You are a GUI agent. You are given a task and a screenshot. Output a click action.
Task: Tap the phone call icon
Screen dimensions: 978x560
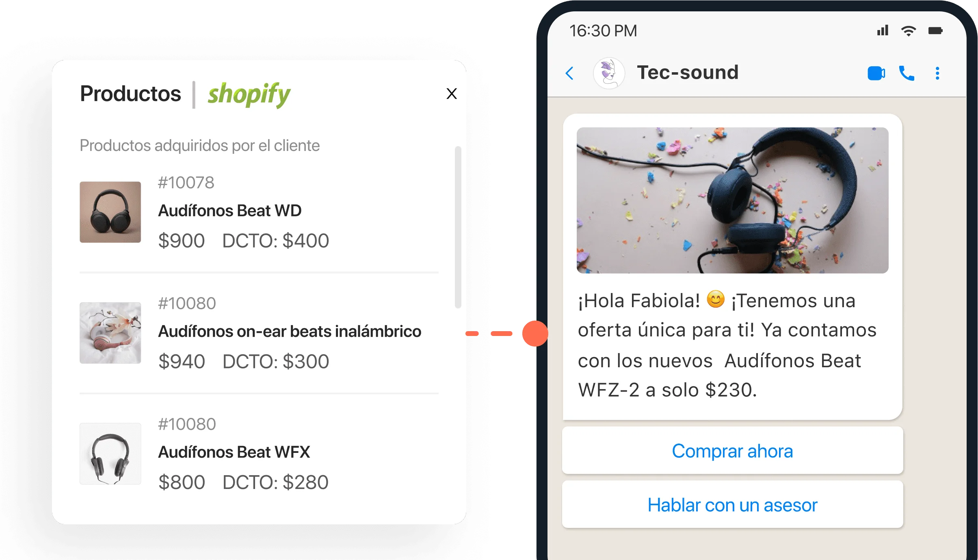(907, 73)
